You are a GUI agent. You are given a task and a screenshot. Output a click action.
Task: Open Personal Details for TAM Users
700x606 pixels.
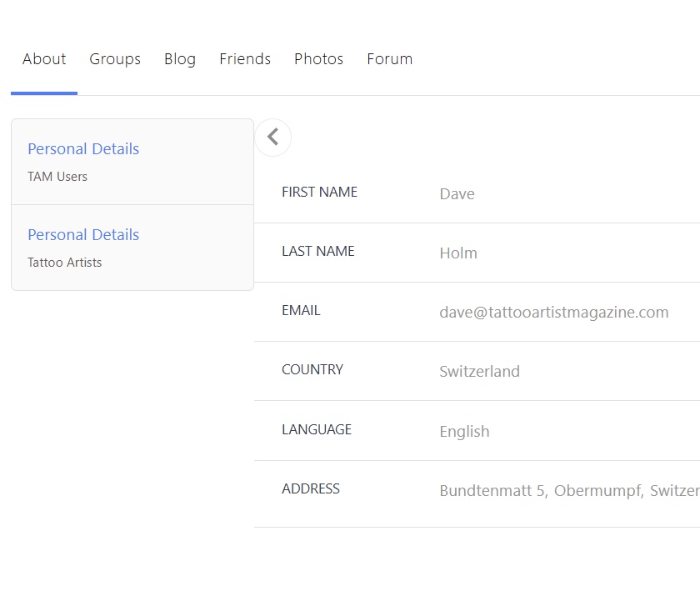(83, 149)
